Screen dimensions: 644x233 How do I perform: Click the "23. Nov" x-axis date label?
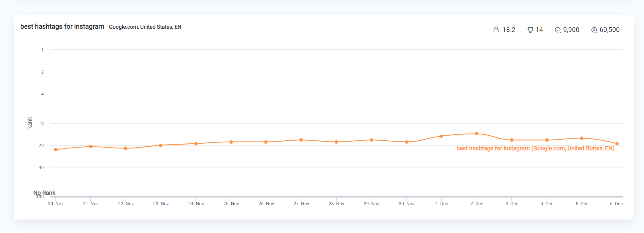(161, 204)
